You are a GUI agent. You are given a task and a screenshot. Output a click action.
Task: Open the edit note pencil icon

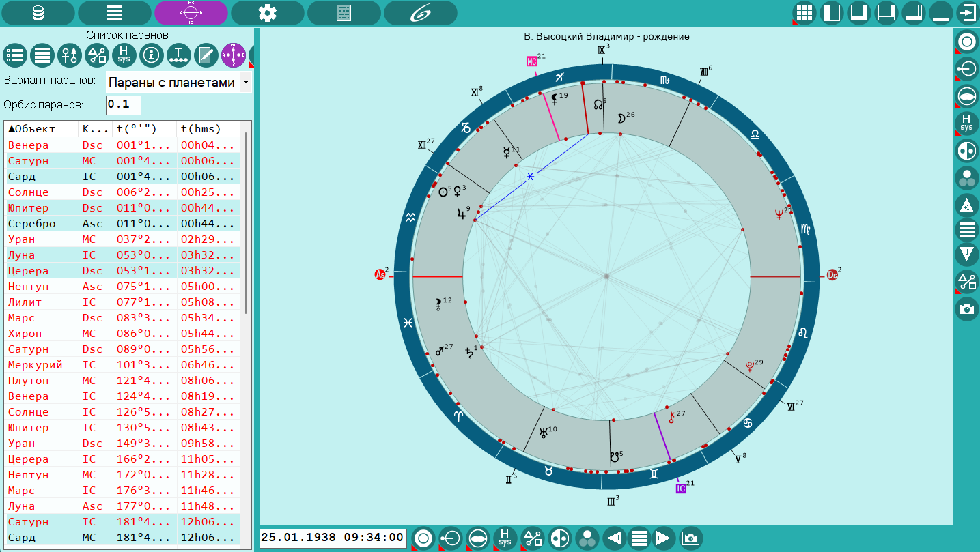206,55
